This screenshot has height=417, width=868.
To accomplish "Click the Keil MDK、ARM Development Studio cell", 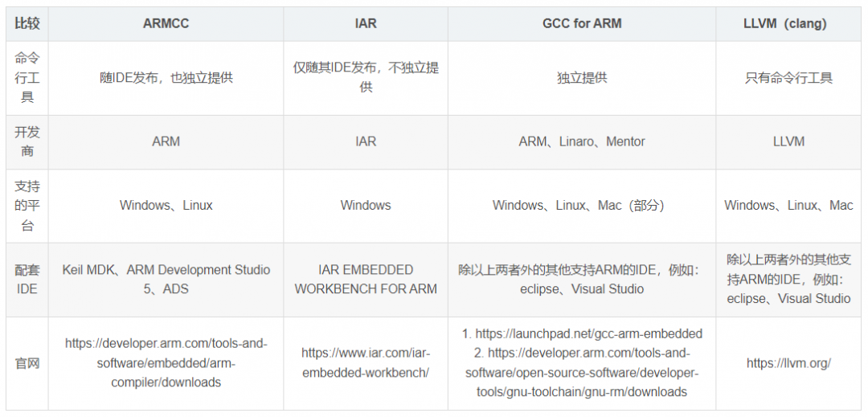I will [166, 280].
